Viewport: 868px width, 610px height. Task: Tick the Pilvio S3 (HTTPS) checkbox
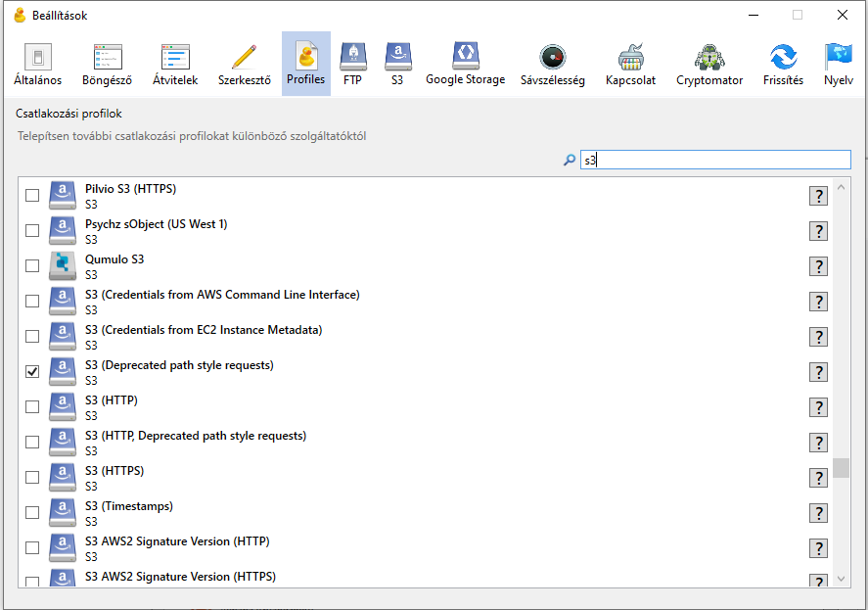pos(32,196)
